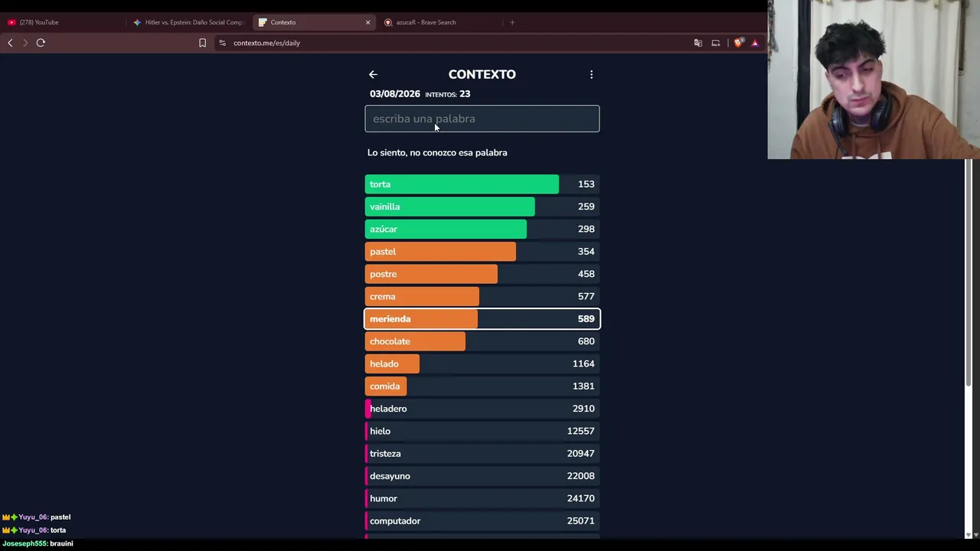
Task: Select the 'desayuno' guess row
Action: (482, 476)
